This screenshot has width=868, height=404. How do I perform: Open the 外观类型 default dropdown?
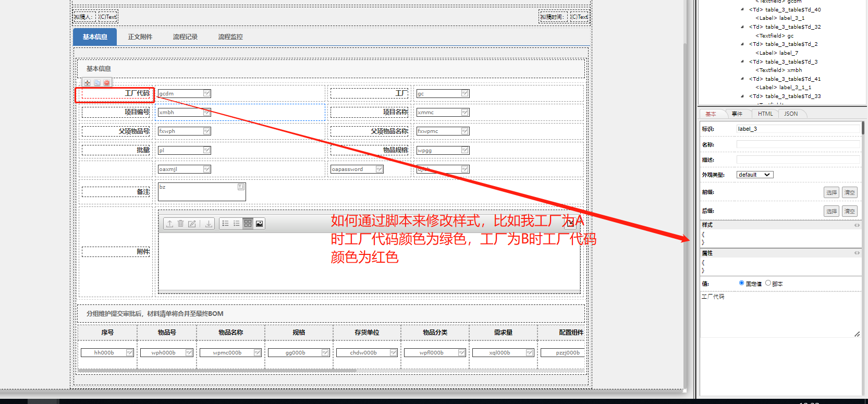coord(755,175)
